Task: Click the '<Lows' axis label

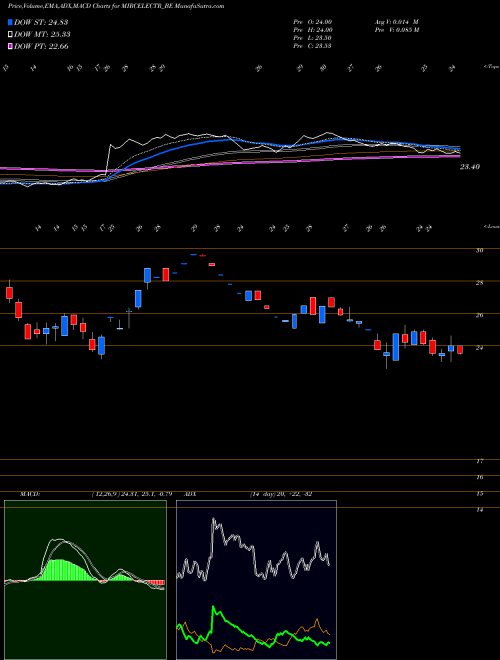Action: click(492, 227)
